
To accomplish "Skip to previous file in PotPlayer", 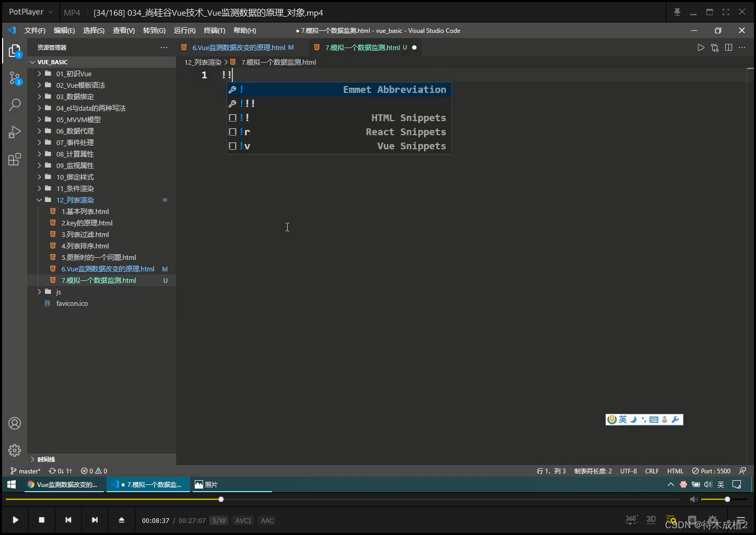I will click(68, 520).
